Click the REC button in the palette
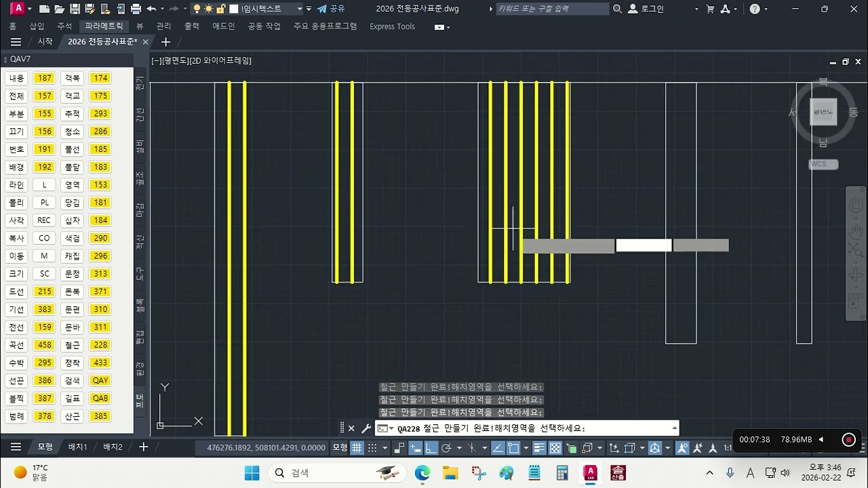 point(44,220)
